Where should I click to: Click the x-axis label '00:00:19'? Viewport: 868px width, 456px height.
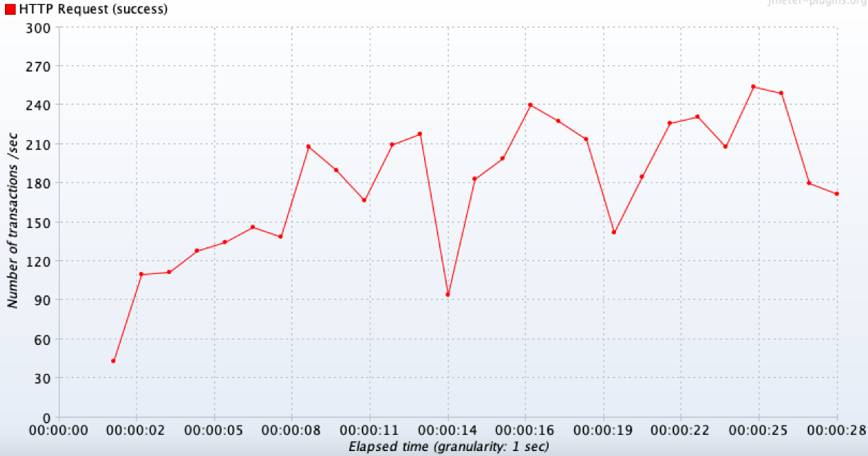tap(604, 430)
